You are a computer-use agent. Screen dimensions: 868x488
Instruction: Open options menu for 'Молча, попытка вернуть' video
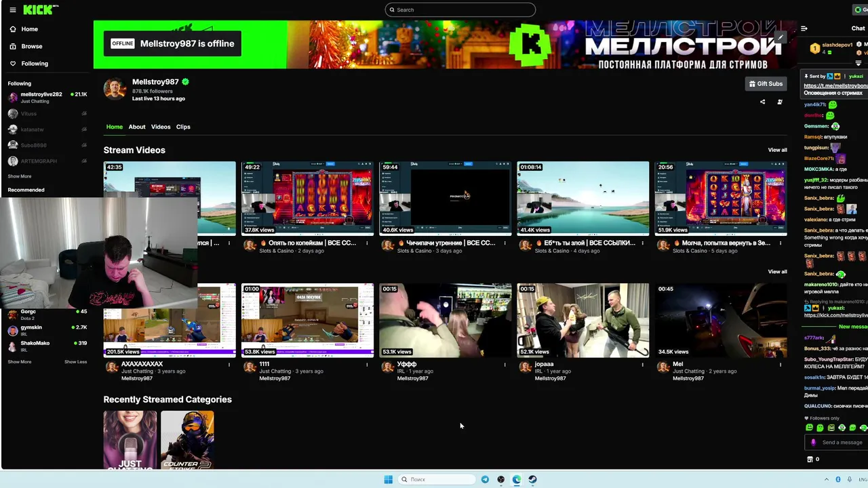coord(780,243)
